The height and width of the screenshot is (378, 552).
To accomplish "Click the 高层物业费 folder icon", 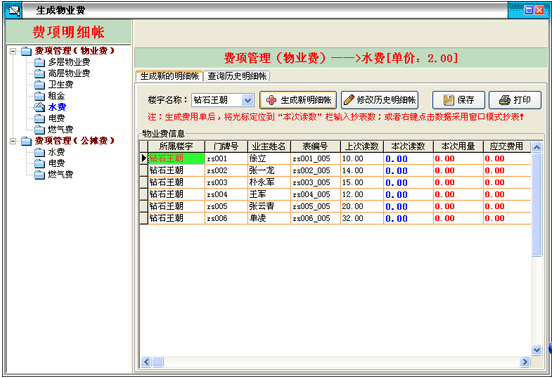I will pyautogui.click(x=39, y=74).
